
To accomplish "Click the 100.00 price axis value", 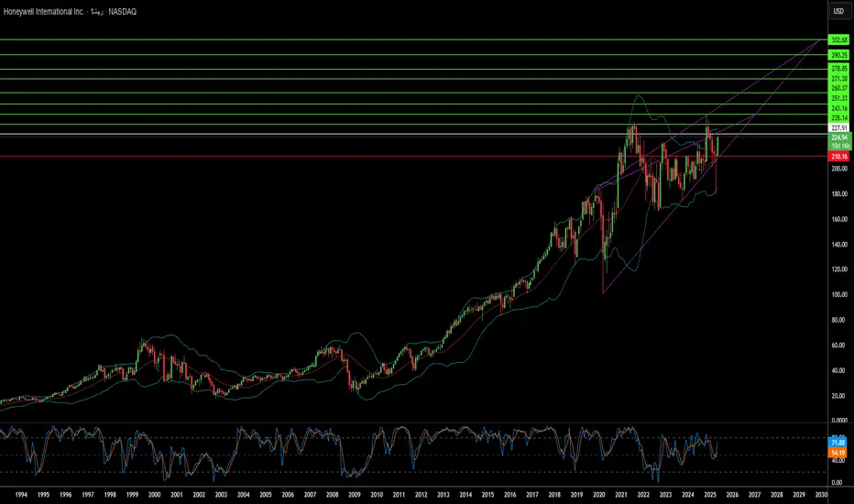I will click(x=838, y=295).
